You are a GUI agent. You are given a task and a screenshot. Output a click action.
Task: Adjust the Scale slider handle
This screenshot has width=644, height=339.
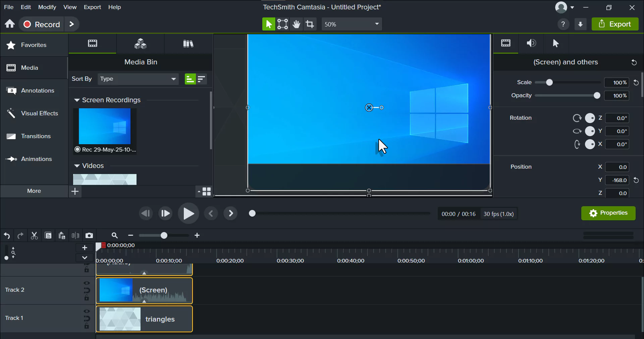click(x=549, y=82)
